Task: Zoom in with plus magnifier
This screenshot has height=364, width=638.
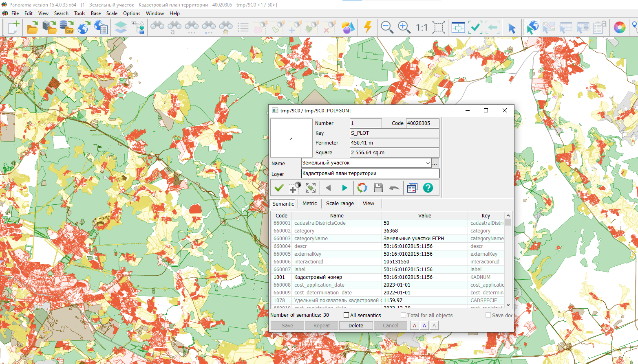Action: coord(404,28)
